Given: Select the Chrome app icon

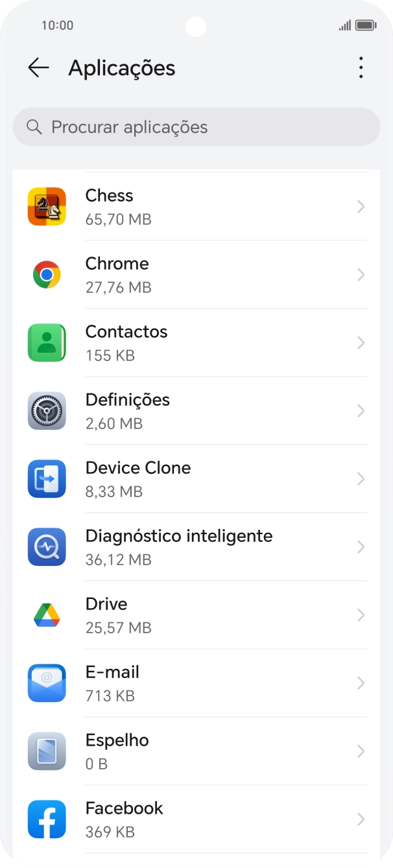Looking at the screenshot, I should click(46, 274).
